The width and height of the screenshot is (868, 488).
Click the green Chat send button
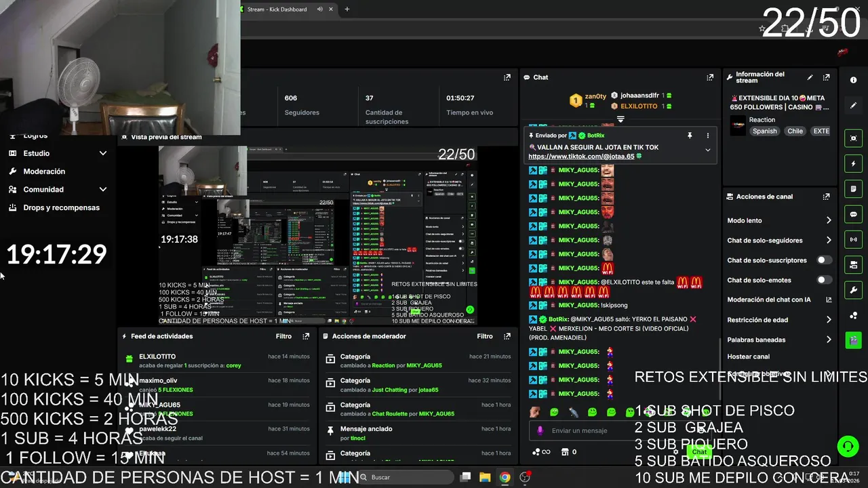coord(699,452)
